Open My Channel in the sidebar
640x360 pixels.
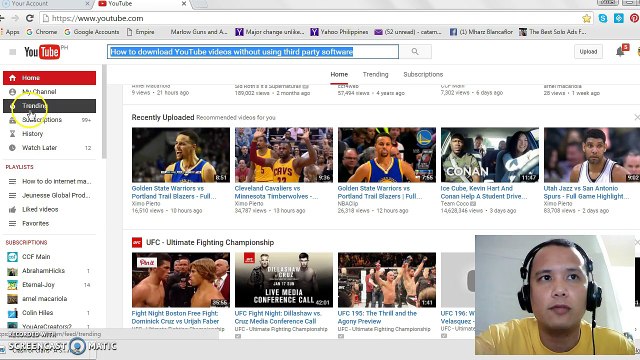point(49,92)
